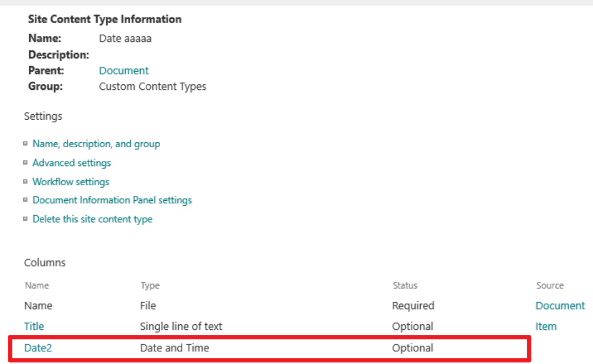Image resolution: width=593 pixels, height=364 pixels.
Task: Click the 'Custom Content Types' group value
Action: [152, 87]
